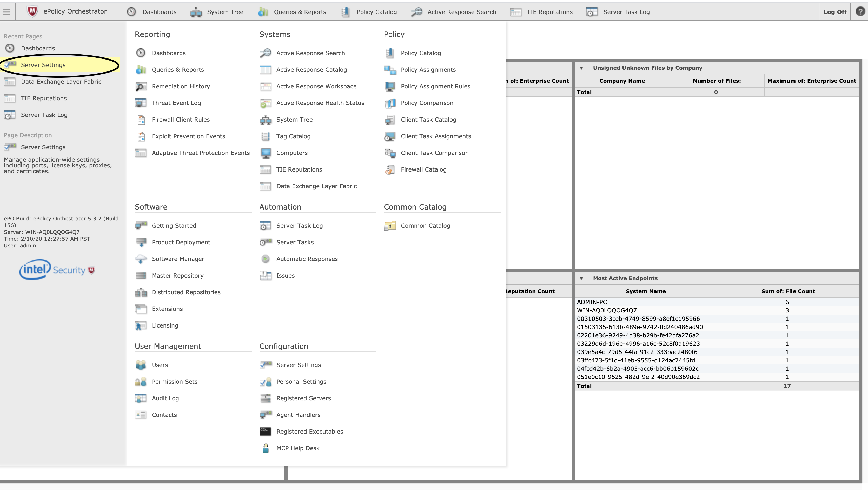
Task: Select Server Settings in Recent Pages
Action: (x=43, y=65)
